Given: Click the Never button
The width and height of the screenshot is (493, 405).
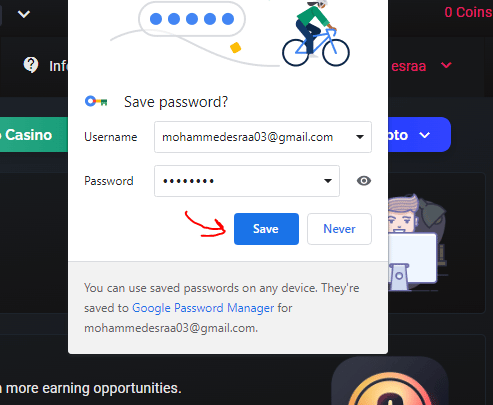Looking at the screenshot, I should [339, 229].
